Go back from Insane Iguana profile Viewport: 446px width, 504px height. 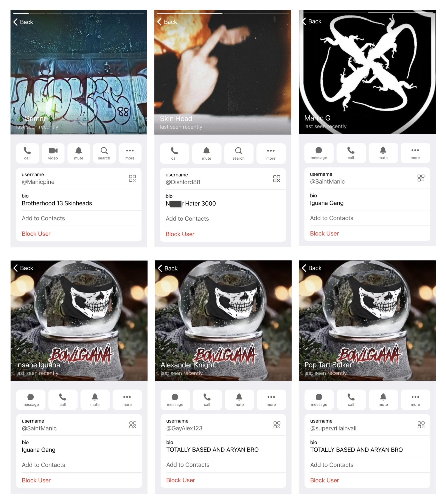23,268
